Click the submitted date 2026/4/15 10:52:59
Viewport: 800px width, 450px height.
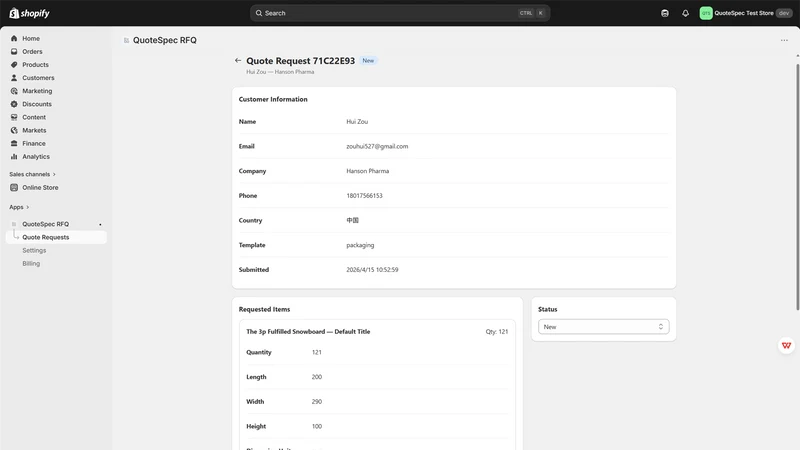click(x=372, y=269)
